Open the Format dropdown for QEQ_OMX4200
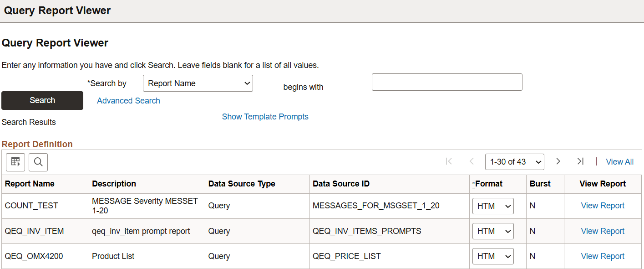 pos(492,256)
